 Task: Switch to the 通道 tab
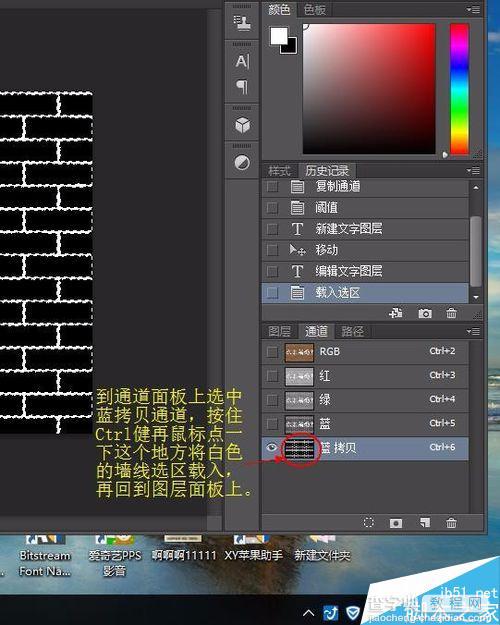click(316, 331)
